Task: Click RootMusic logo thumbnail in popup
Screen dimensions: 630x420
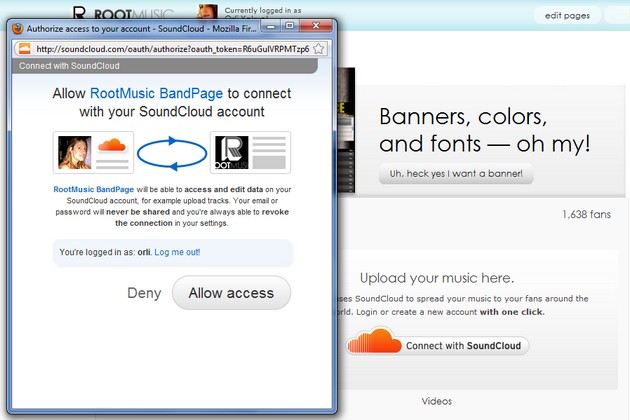Action: (231, 152)
